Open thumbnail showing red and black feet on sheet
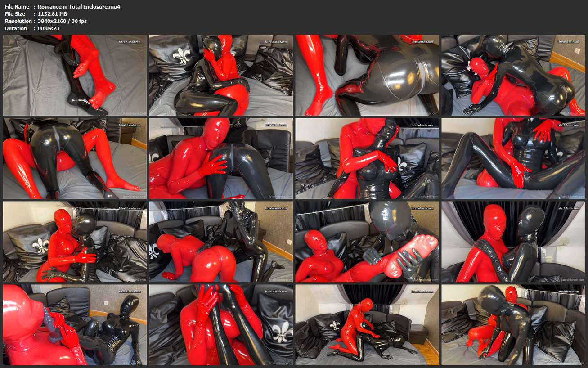The image size is (588, 368). 75,75
